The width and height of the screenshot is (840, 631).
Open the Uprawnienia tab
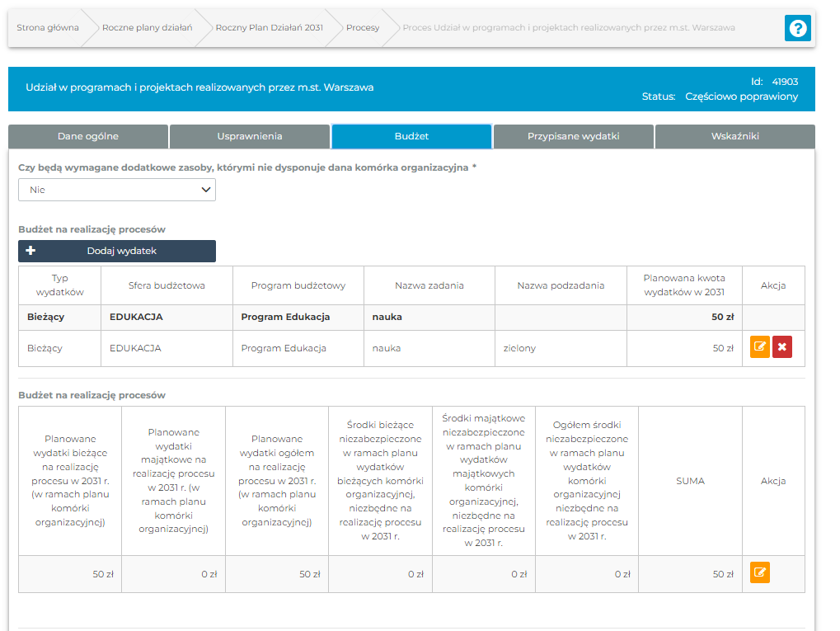(250, 136)
